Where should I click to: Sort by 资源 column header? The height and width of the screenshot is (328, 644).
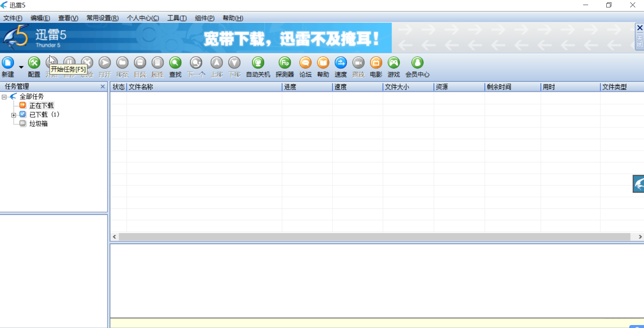(459, 87)
